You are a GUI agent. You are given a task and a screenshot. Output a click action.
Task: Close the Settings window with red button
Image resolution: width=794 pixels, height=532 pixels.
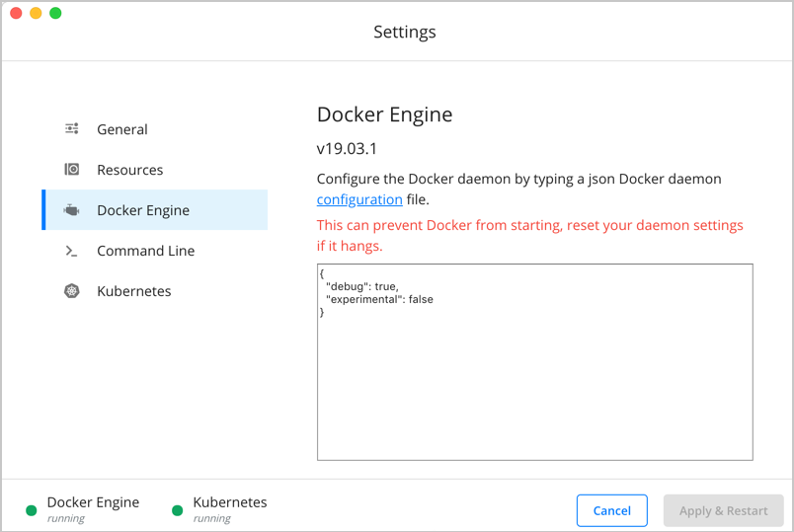coord(16,13)
